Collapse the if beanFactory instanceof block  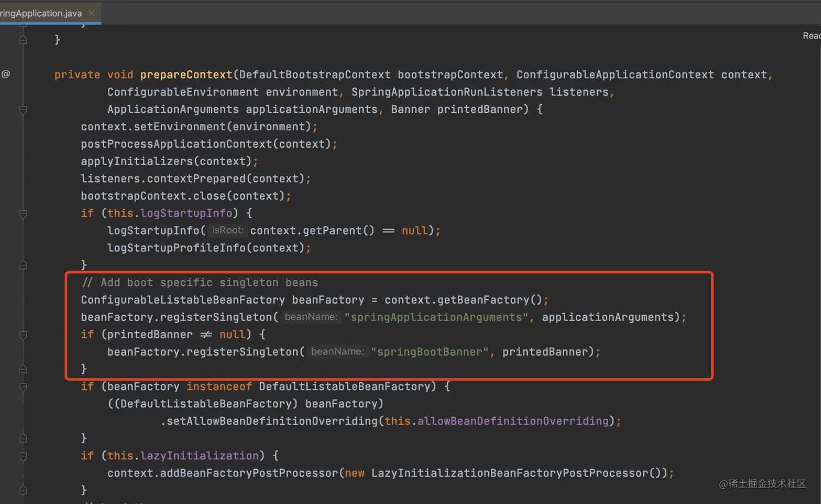coord(23,387)
